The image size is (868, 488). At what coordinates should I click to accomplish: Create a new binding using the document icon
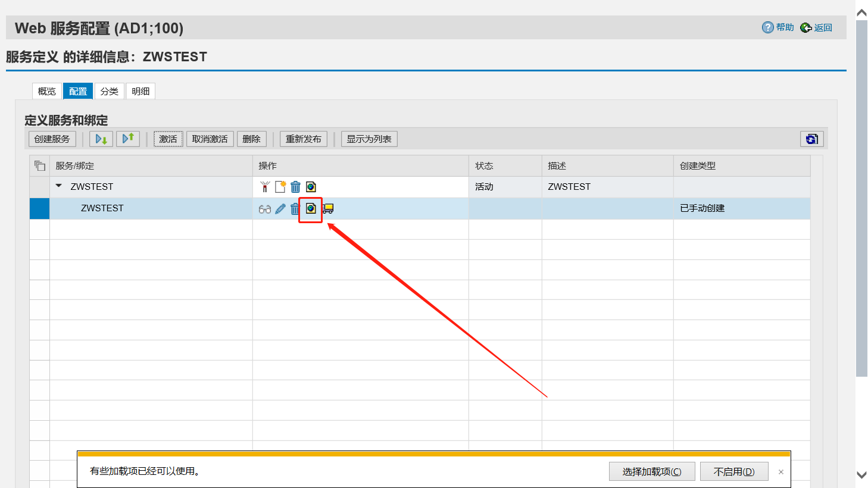(x=280, y=186)
